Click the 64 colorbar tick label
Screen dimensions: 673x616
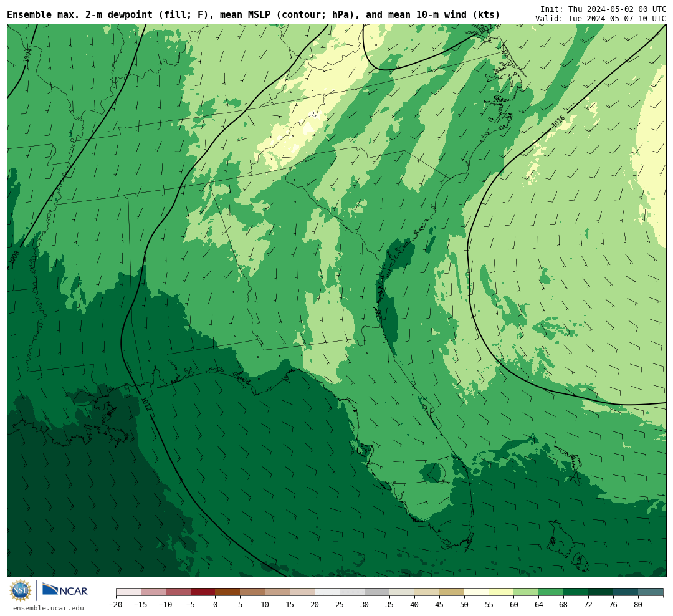tap(539, 605)
